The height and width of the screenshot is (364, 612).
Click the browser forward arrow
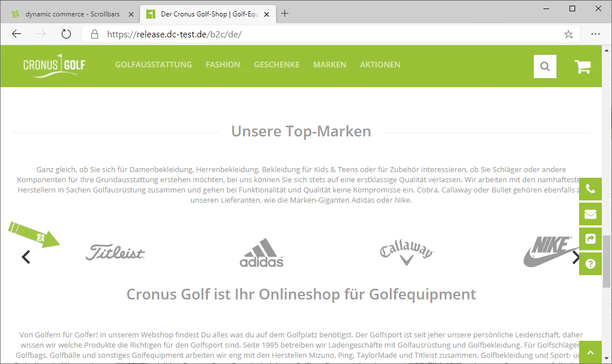[x=41, y=34]
